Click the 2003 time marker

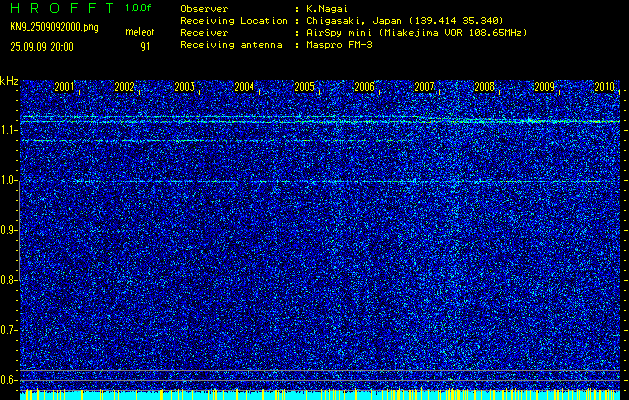[185, 87]
